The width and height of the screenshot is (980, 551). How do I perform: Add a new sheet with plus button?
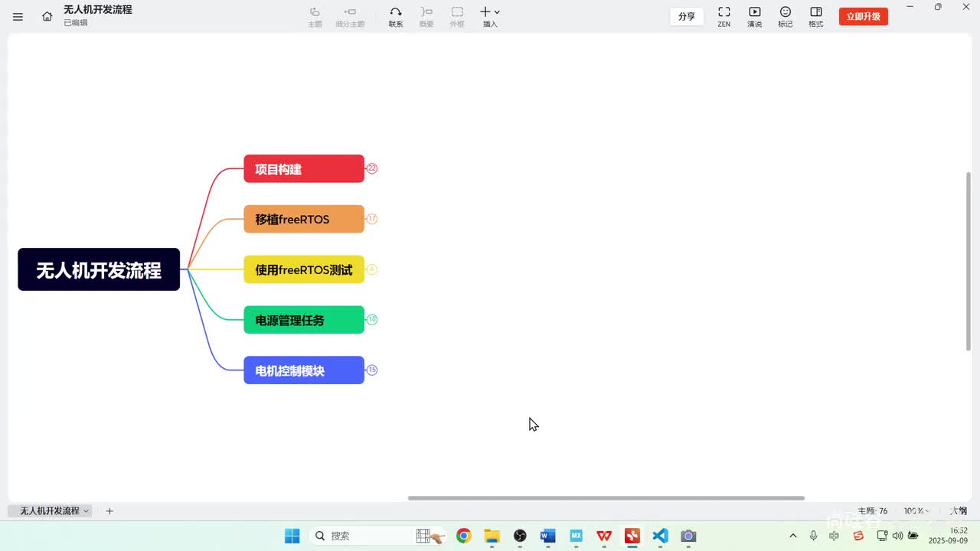tap(109, 510)
